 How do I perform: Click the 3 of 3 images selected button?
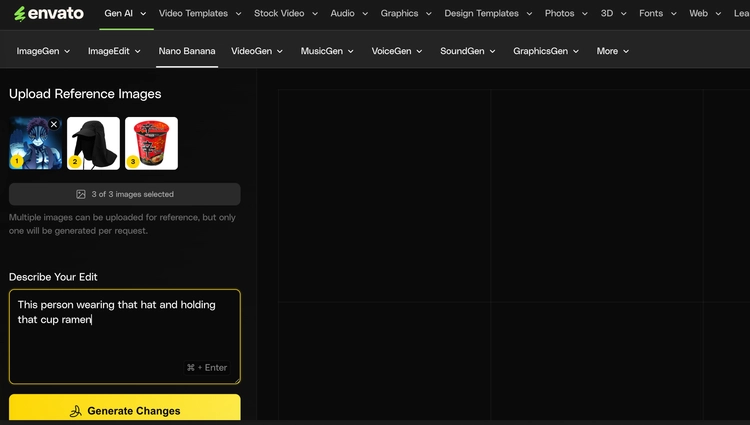tap(125, 194)
